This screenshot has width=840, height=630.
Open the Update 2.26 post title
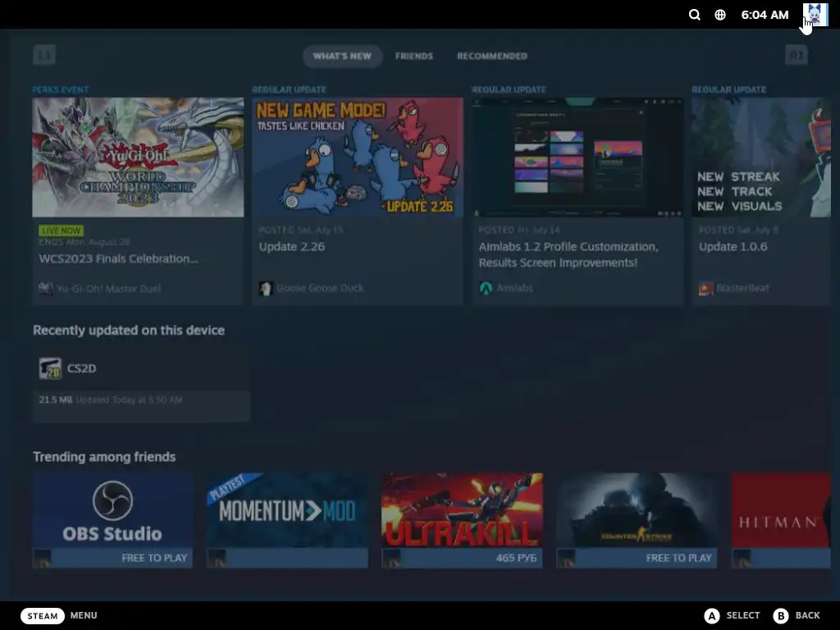pyautogui.click(x=292, y=247)
